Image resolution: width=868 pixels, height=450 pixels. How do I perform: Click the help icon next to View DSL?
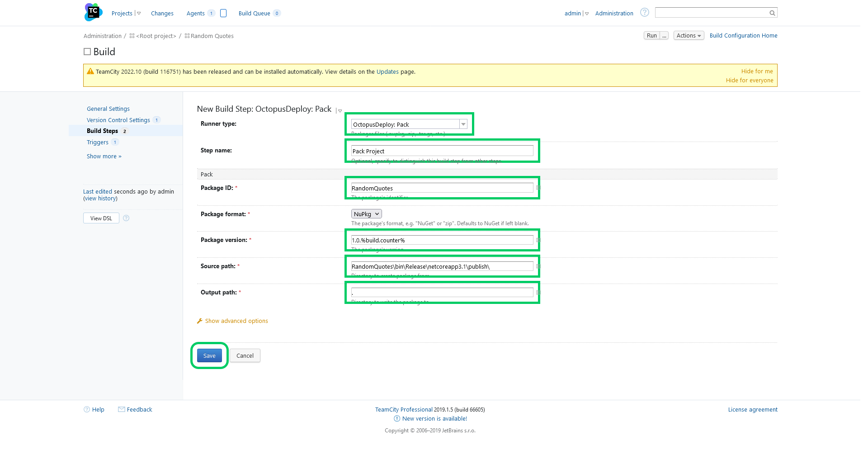pos(126,218)
